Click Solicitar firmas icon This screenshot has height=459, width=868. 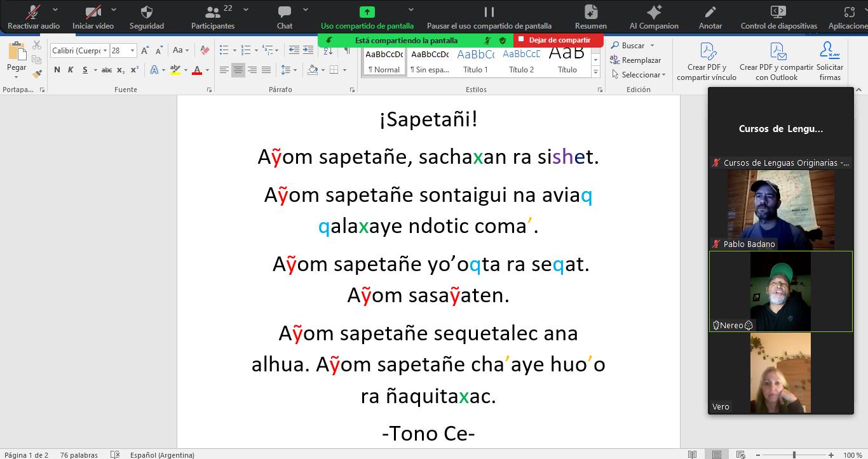[829, 62]
